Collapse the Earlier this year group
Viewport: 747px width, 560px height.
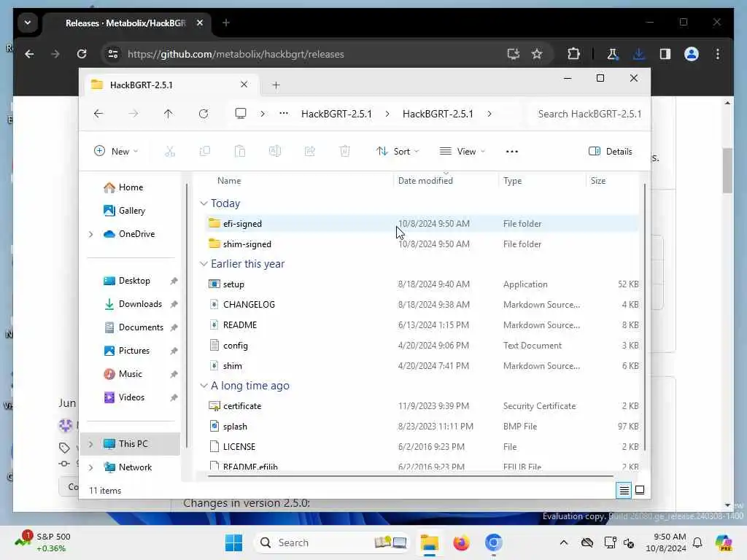204,264
